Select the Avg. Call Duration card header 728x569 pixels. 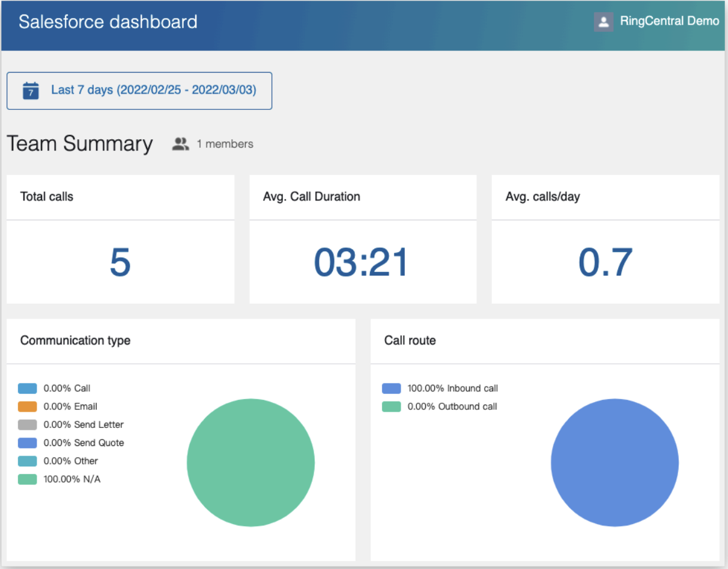(363, 197)
